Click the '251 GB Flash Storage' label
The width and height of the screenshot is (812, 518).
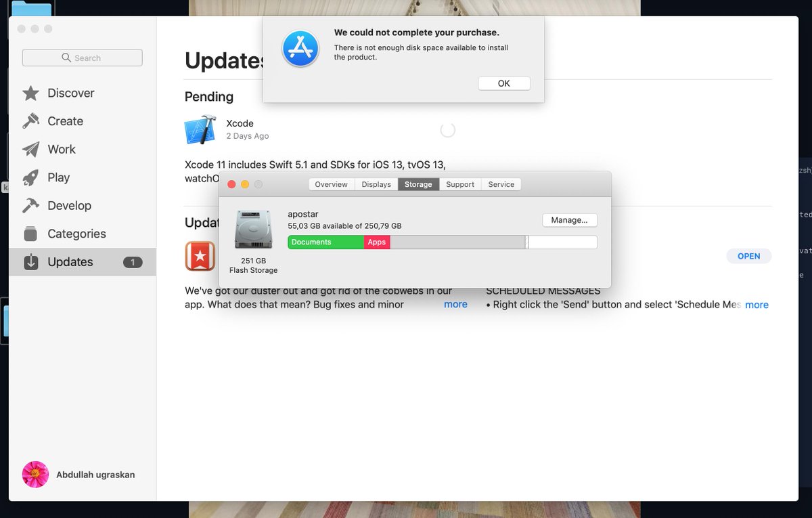click(253, 265)
